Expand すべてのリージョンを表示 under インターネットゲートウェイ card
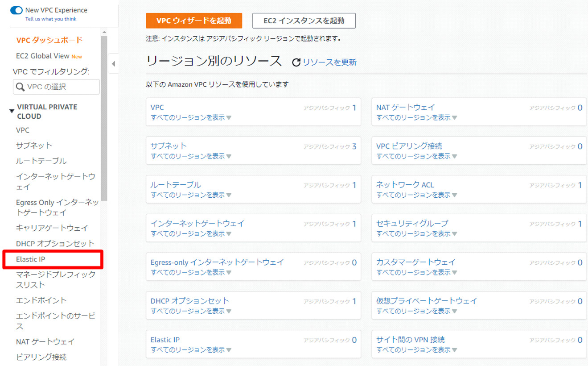The width and height of the screenshot is (588, 366). click(x=191, y=234)
